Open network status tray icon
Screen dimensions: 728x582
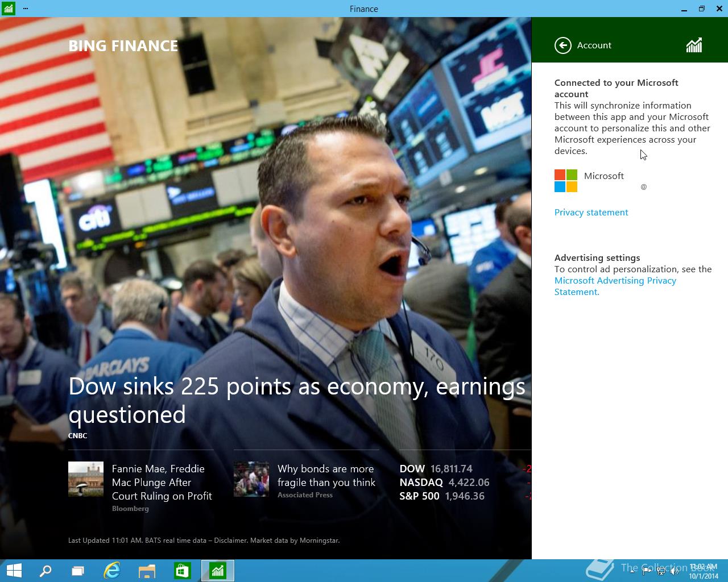coord(661,571)
